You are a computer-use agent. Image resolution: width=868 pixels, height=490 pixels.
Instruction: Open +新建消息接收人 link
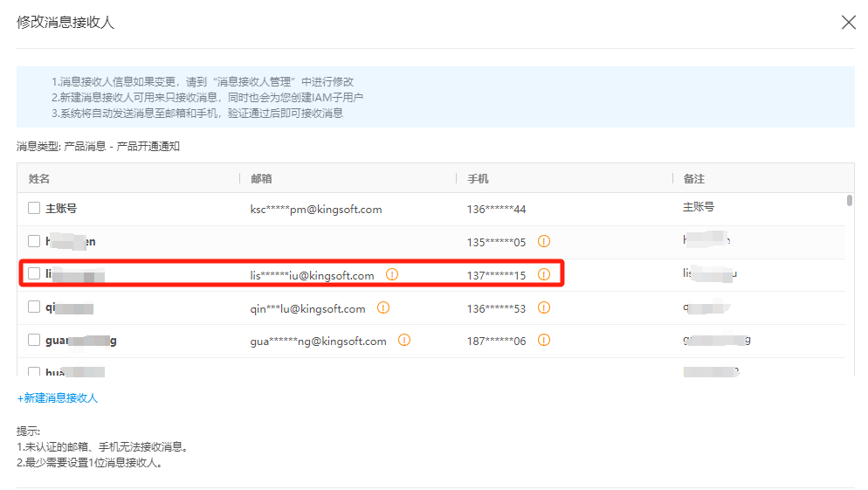point(58,398)
